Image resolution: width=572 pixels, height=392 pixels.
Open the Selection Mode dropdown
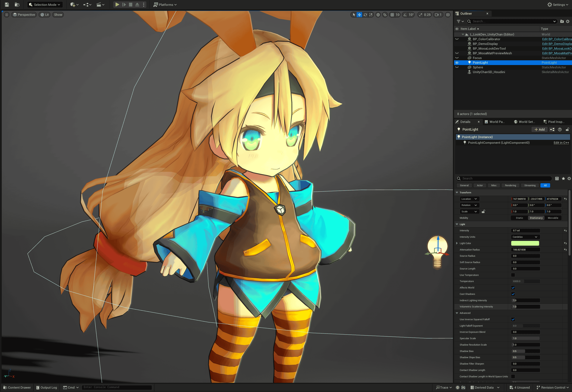tap(45, 5)
